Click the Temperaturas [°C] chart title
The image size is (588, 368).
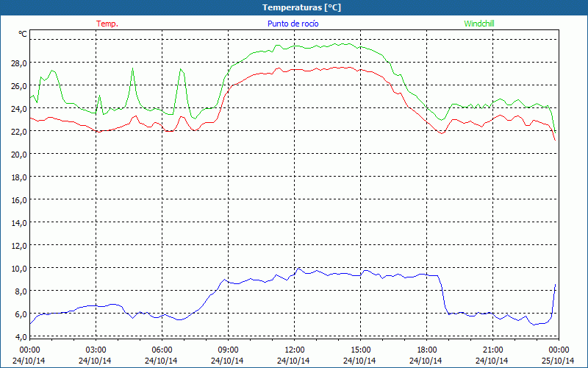click(301, 7)
